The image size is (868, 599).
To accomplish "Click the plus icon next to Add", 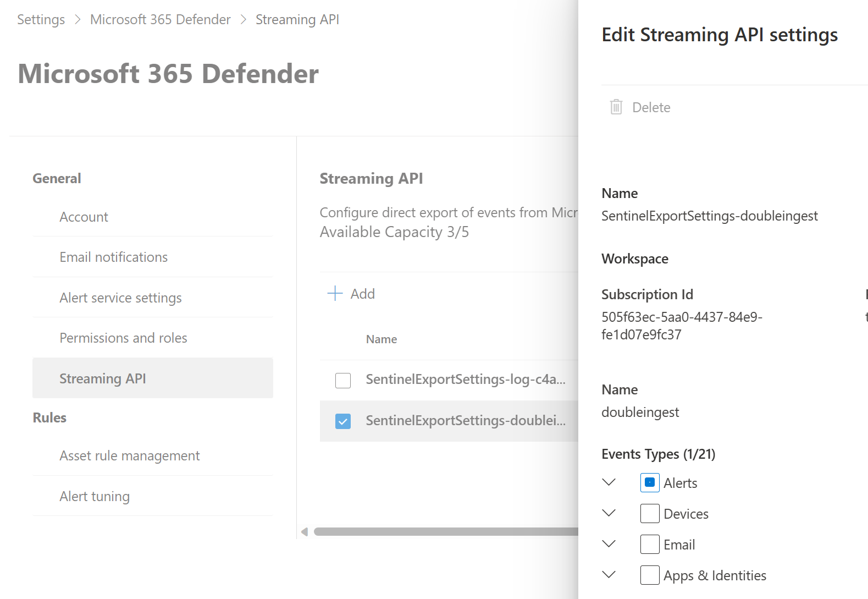I will click(335, 293).
